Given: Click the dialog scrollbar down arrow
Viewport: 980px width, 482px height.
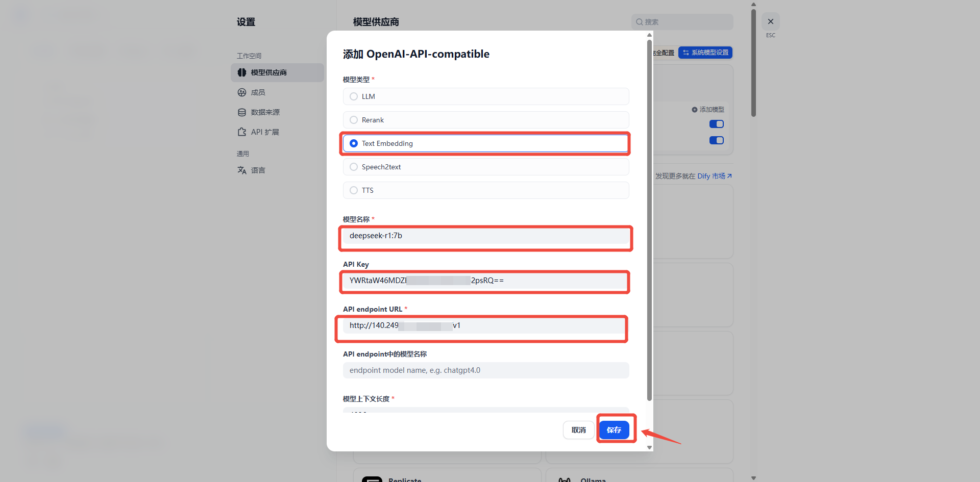Looking at the screenshot, I should (649, 447).
